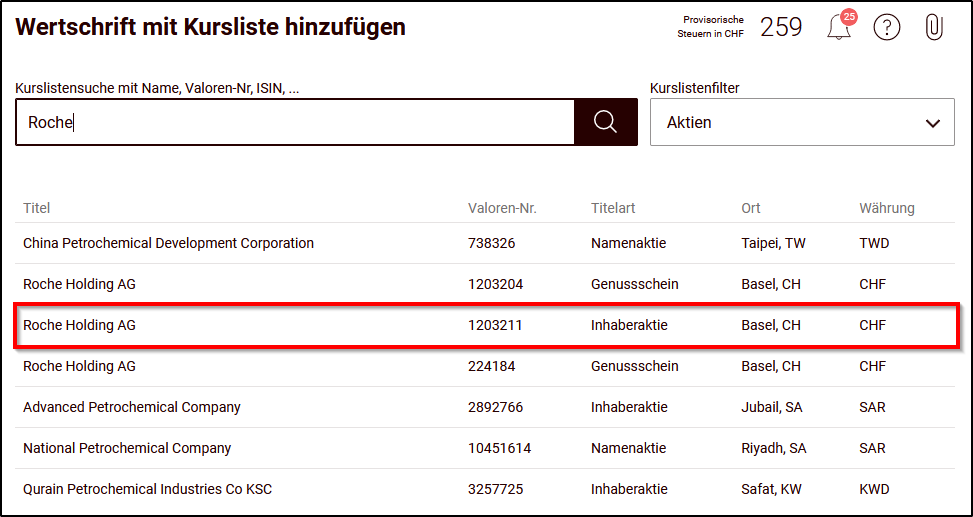Expand the Kurslistenfilter Aktien dropdown
Image resolution: width=973 pixels, height=517 pixels.
[x=802, y=122]
